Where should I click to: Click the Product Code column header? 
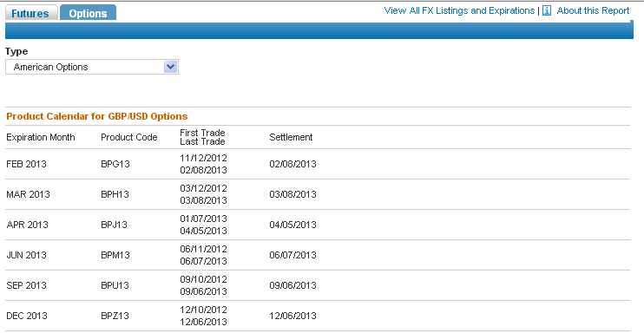point(129,137)
